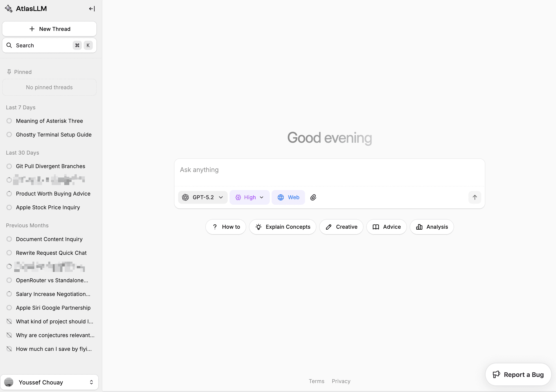Click the Command key shortcut badge in Search

click(77, 45)
